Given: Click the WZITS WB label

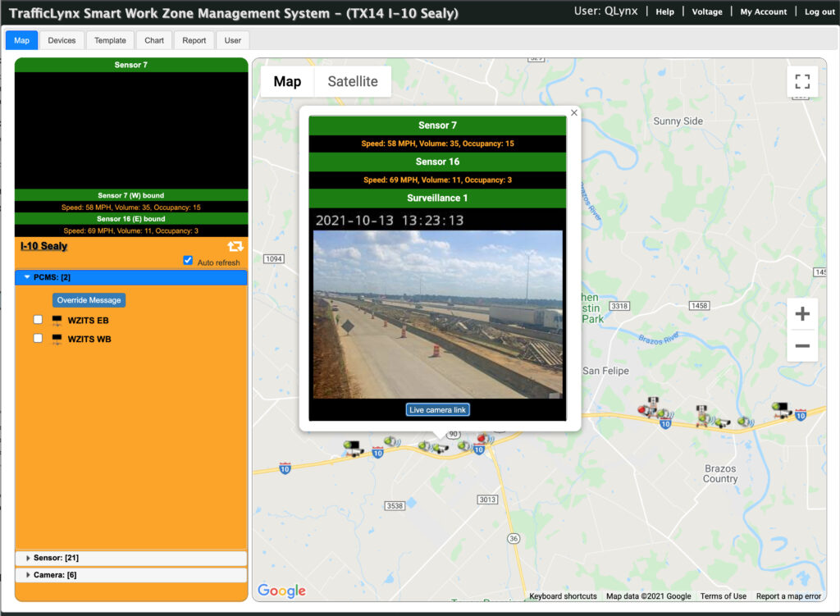Looking at the screenshot, I should (89, 339).
